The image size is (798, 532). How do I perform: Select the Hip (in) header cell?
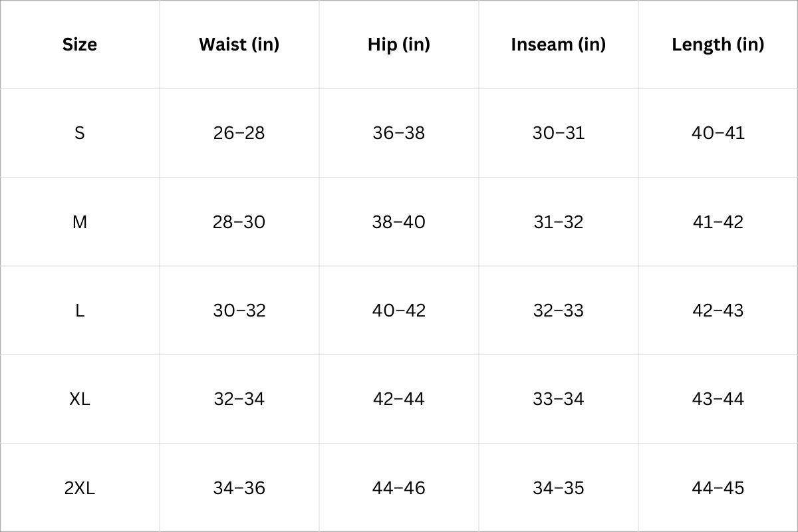click(399, 45)
